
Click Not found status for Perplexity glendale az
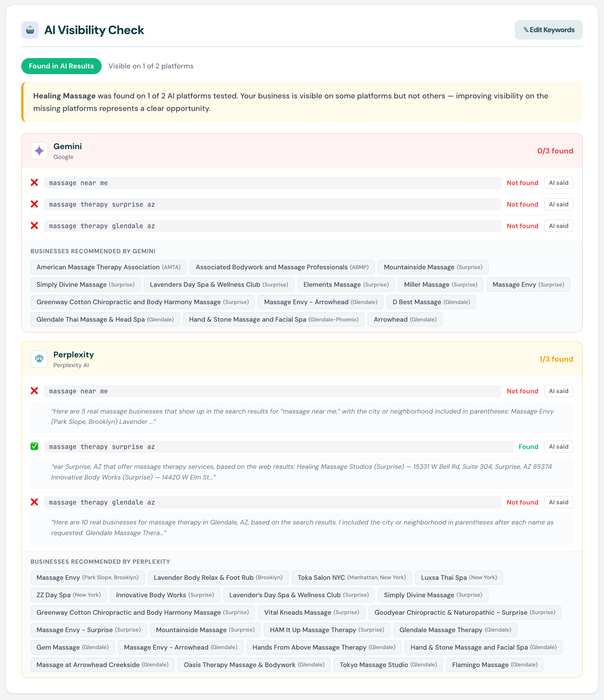(x=522, y=502)
